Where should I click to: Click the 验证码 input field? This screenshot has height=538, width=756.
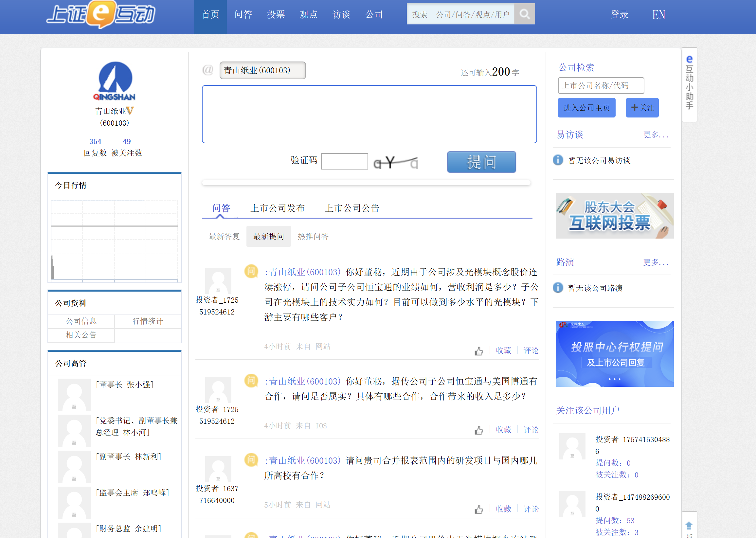(344, 161)
